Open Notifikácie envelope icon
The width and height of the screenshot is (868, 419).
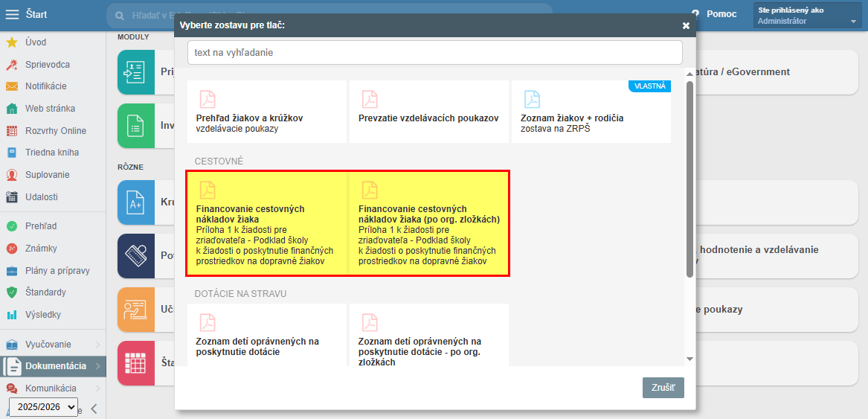(x=12, y=86)
